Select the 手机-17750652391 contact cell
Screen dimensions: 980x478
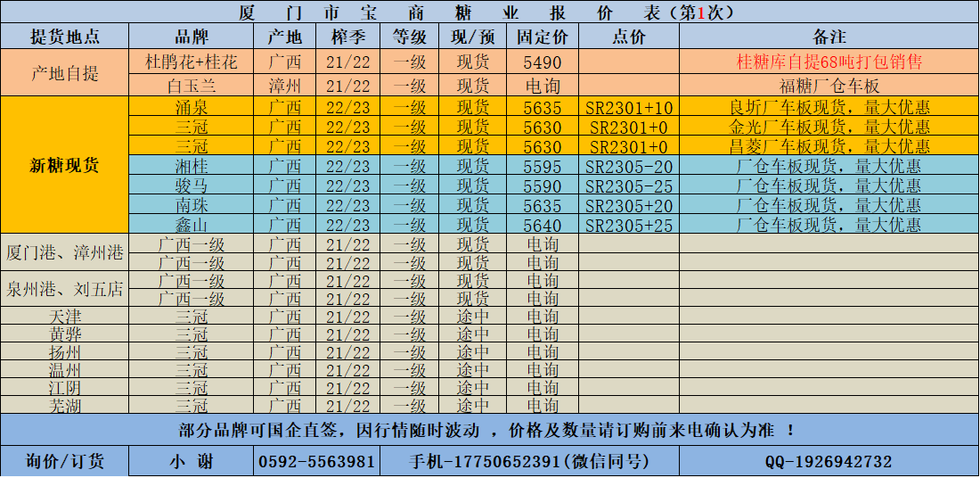click(x=529, y=462)
